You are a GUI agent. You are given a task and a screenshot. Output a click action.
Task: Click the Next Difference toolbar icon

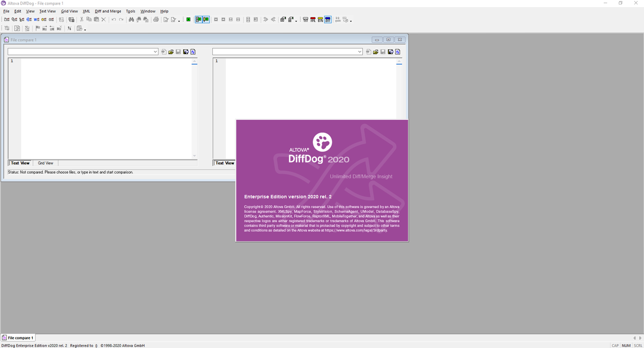(216, 20)
